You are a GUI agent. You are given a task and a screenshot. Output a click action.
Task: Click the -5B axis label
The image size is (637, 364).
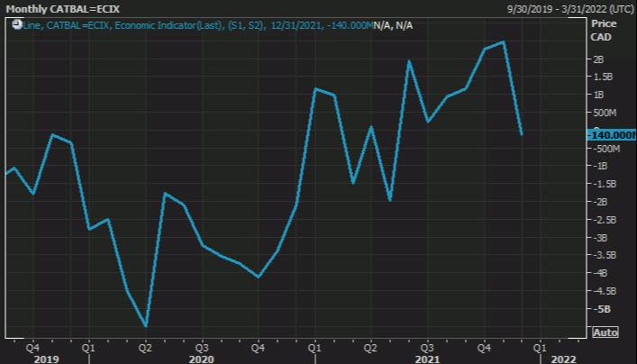tap(601, 309)
